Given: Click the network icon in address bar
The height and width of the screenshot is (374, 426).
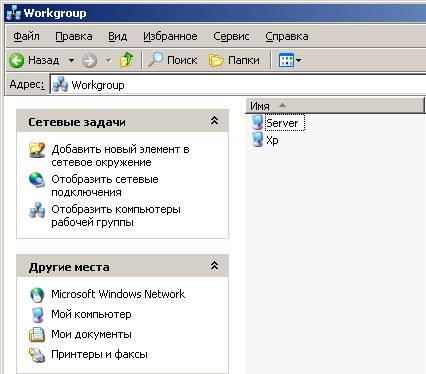Looking at the screenshot, I should [x=60, y=85].
